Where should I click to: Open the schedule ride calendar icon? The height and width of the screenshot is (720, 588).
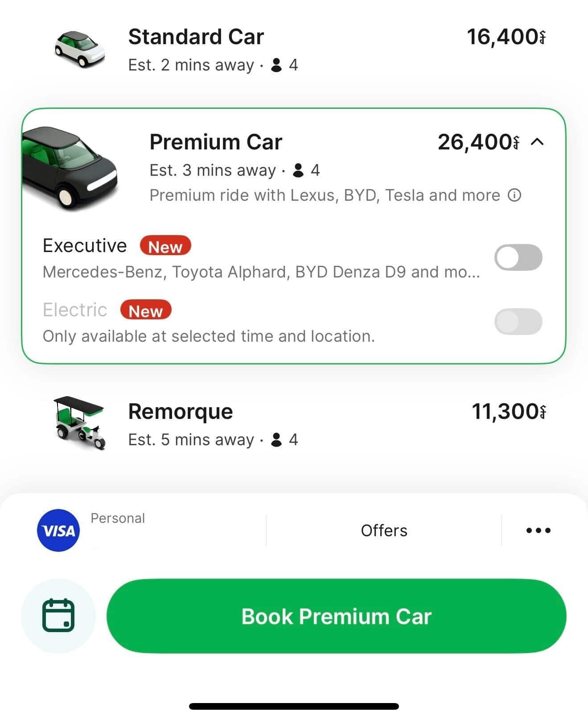(58, 616)
